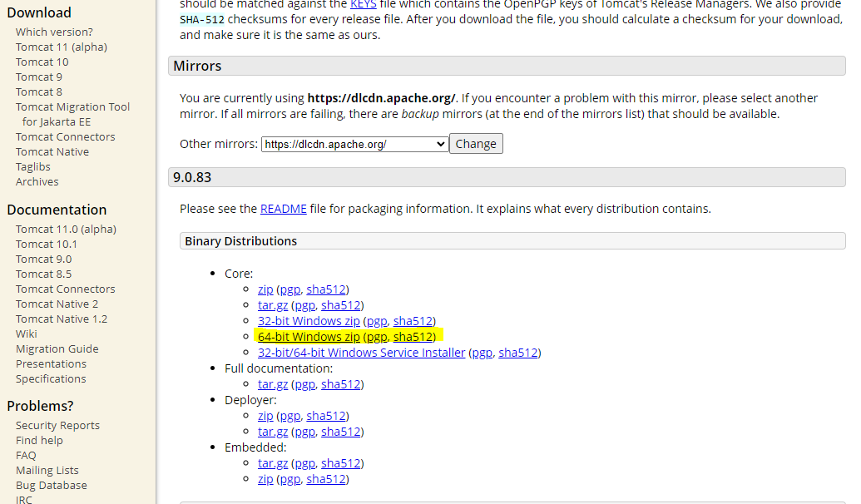Open Archives sidebar link
This screenshot has width=861, height=504.
tap(37, 182)
